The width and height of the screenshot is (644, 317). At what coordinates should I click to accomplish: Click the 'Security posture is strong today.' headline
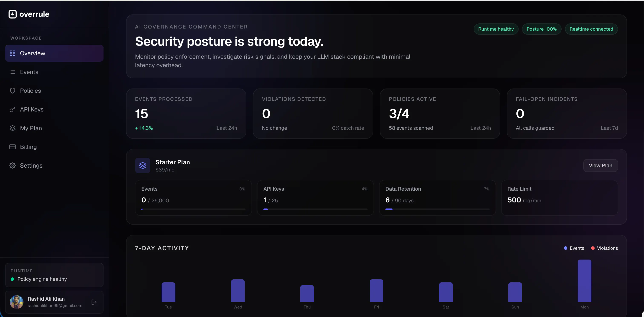229,41
